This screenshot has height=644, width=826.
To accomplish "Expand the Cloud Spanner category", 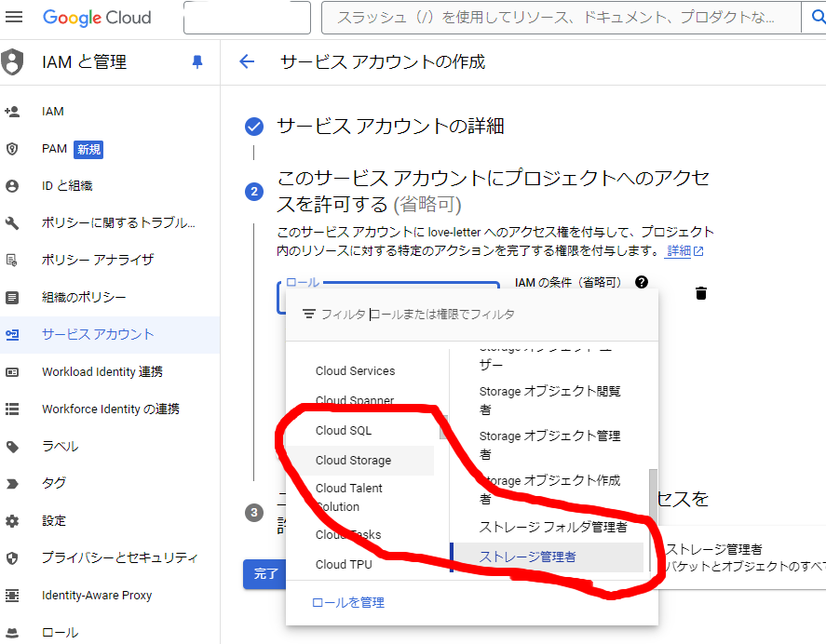I will (358, 400).
